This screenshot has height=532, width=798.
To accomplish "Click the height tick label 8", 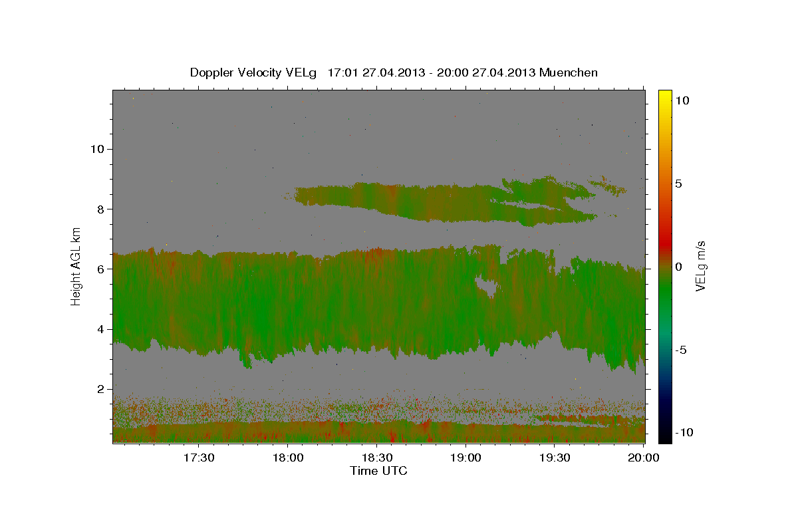I will pyautogui.click(x=100, y=209).
